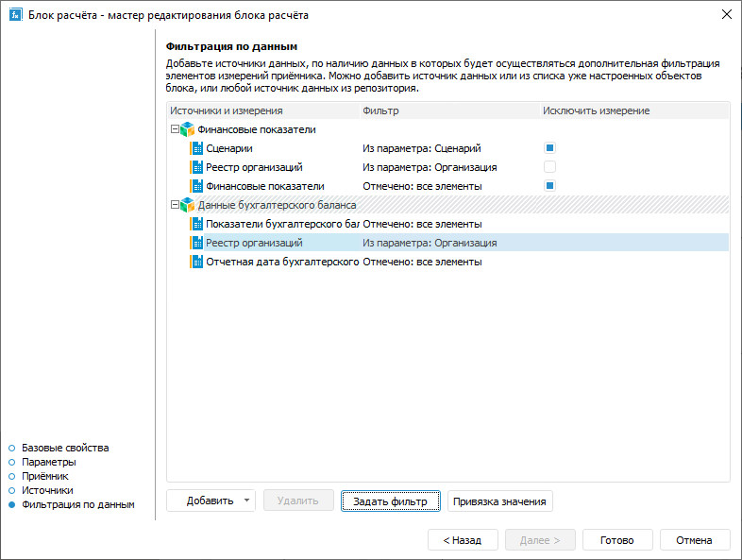Click the Фильтр column header
The width and height of the screenshot is (742, 560).
[x=381, y=110]
